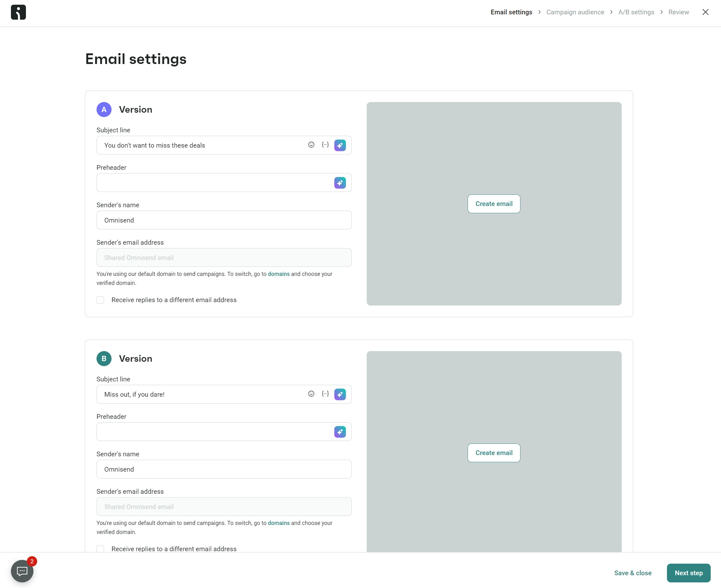721x588 pixels.
Task: Generate AI suggestion for Version A subject line
Action: 340,145
